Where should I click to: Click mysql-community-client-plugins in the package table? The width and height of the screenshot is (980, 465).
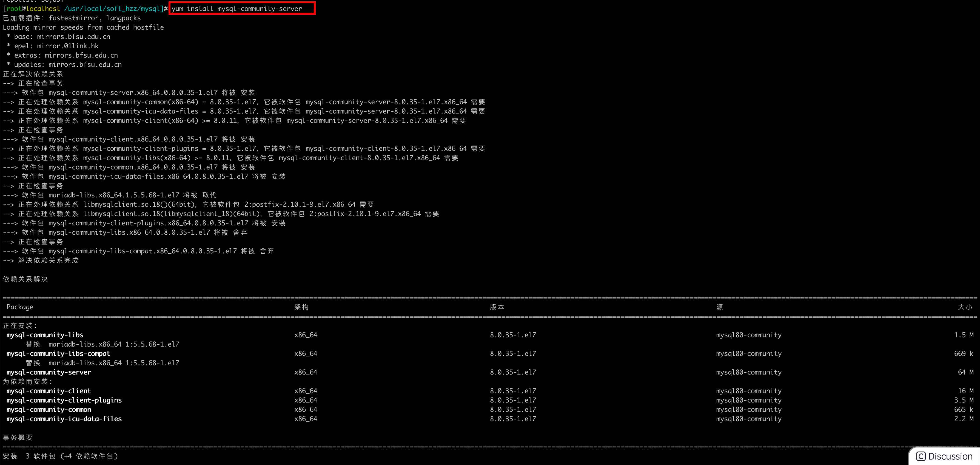tap(64, 400)
